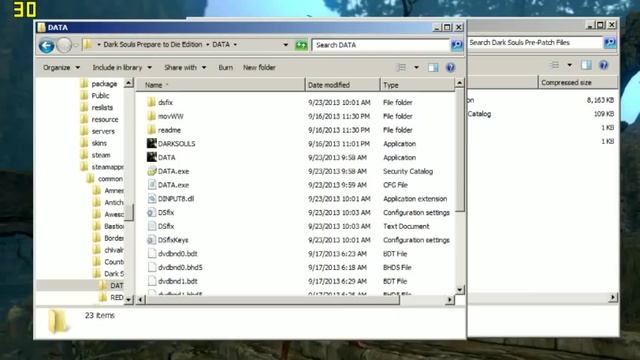Viewport: 640px width, 360px height.
Task: Select the movWW folder icon
Action: (151, 116)
